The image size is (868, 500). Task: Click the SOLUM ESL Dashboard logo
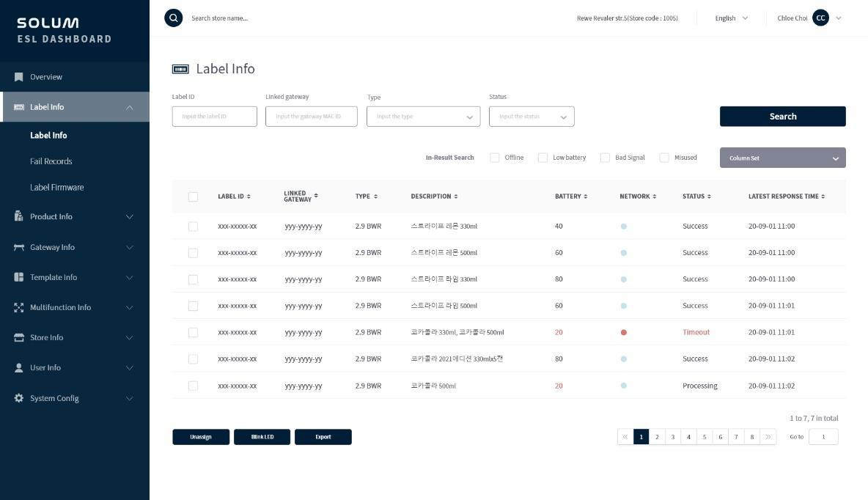click(x=65, y=31)
